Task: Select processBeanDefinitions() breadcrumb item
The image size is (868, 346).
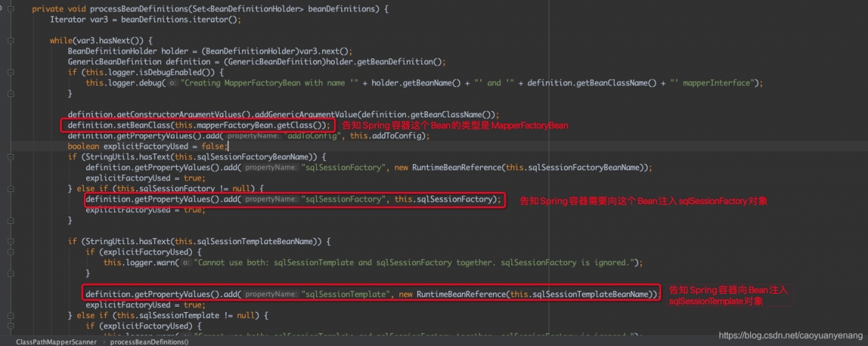Action: click(x=150, y=341)
